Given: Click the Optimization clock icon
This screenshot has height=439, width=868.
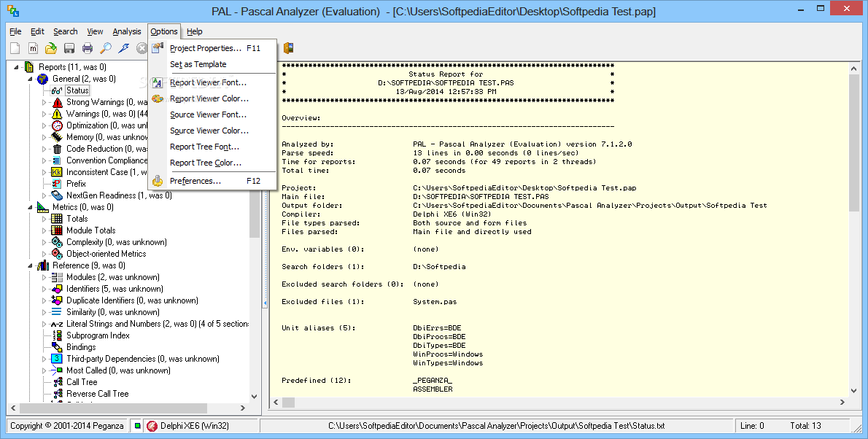Looking at the screenshot, I should click(x=57, y=125).
